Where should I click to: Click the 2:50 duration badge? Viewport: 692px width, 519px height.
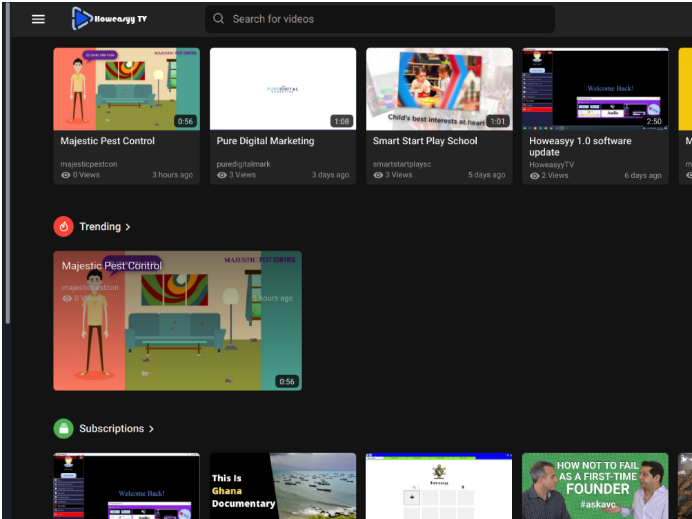point(654,121)
